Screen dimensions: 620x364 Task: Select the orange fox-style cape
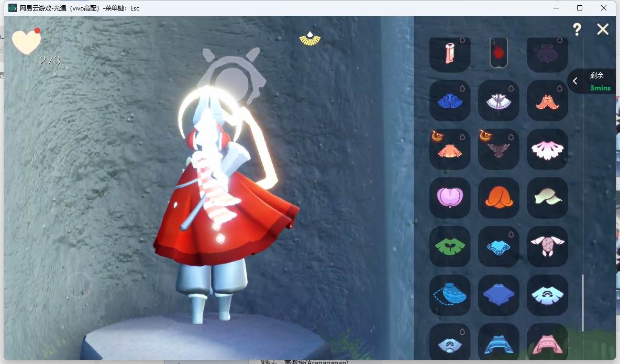547,100
